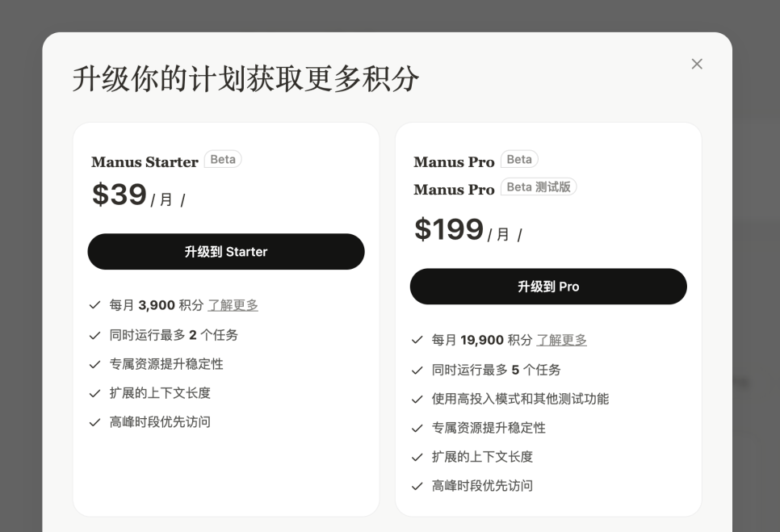The height and width of the screenshot is (532, 780).
Task: Click the first Beta badge beside Manus Pro
Action: 519,160
